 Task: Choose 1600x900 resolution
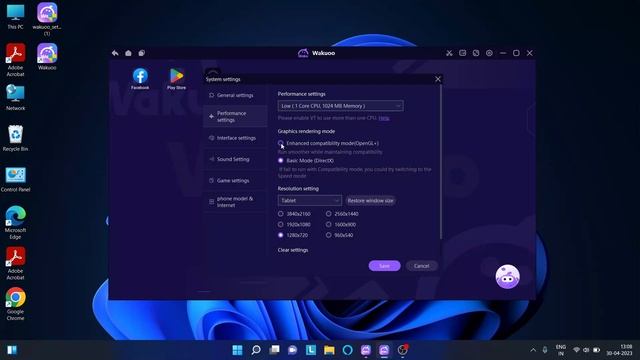click(329, 224)
